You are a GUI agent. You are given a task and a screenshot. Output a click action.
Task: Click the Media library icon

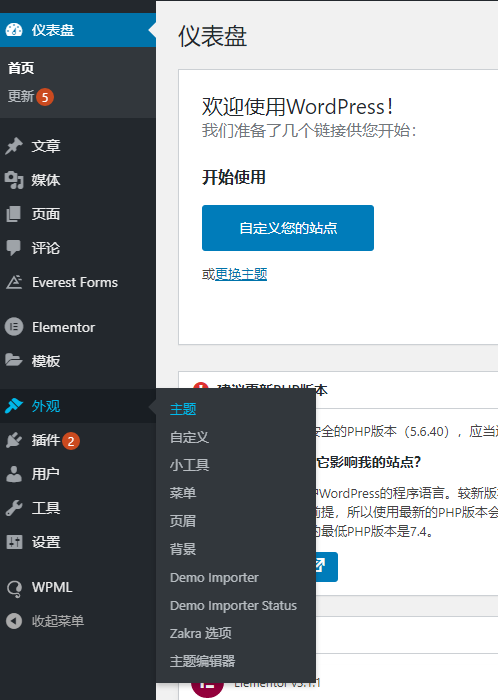[x=14, y=180]
